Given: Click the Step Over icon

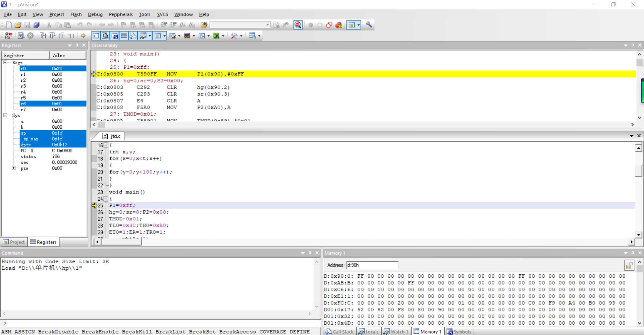Looking at the screenshot, I should pos(53,36).
